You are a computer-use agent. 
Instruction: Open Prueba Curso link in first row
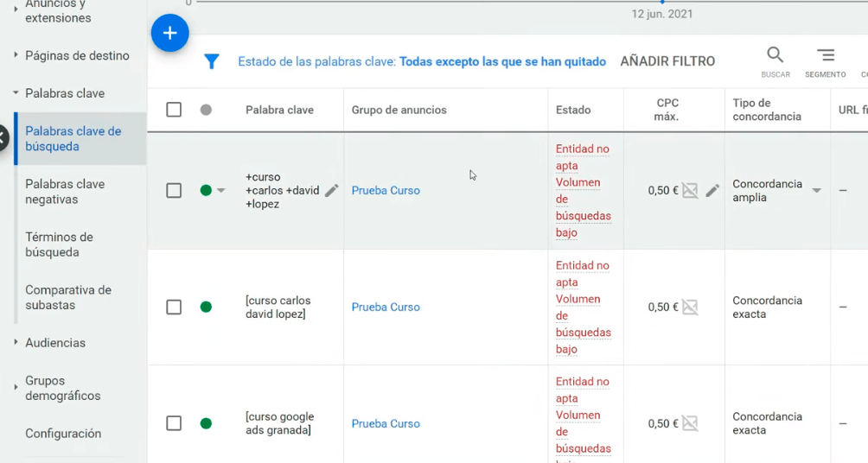[386, 191]
